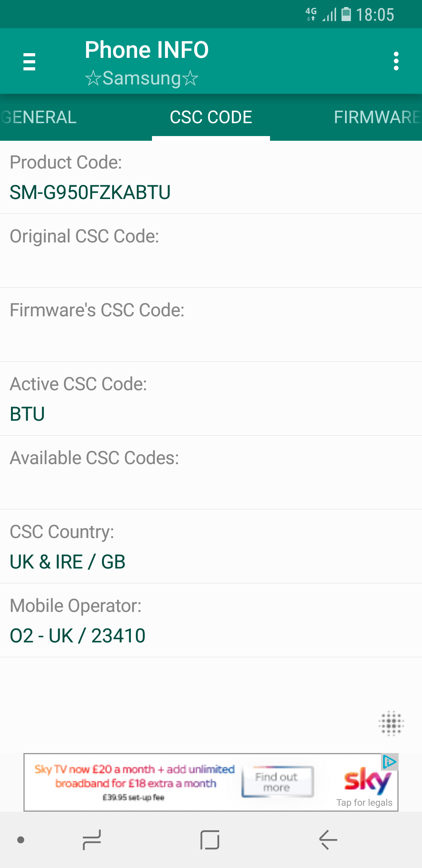Tap the small dot in navigation bar

pyautogui.click(x=21, y=839)
